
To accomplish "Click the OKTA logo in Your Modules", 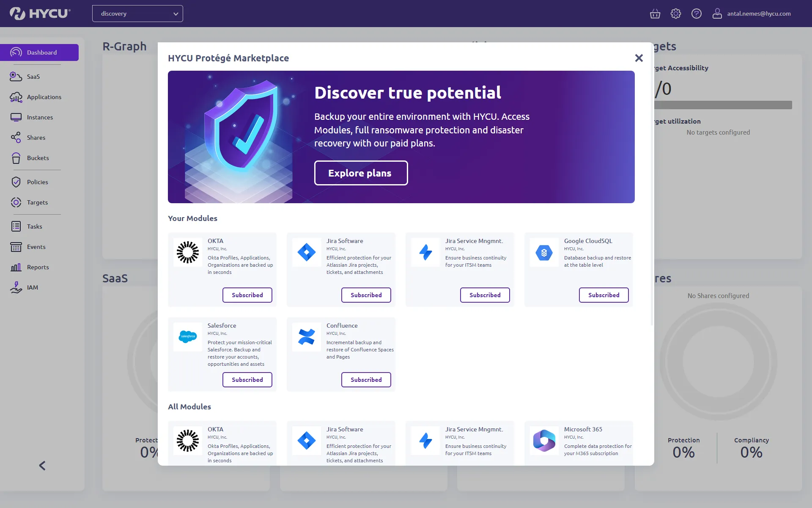I will (x=187, y=252).
